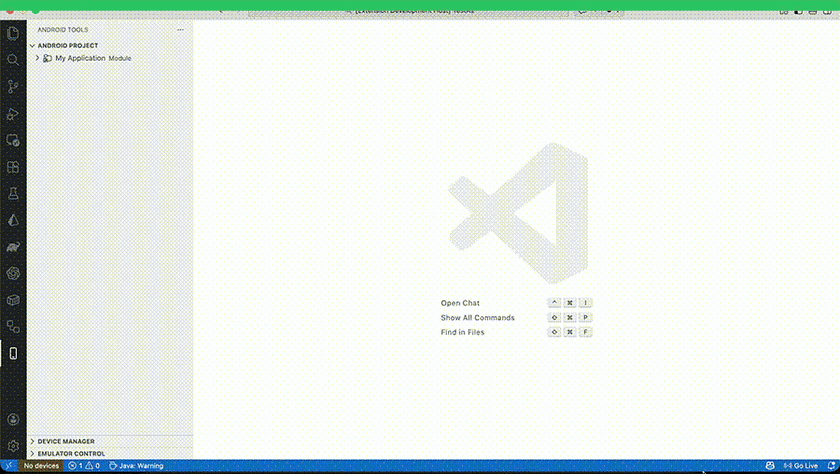Expand the Emulator Control section
This screenshot has width=840, height=474.
pyautogui.click(x=32, y=454)
